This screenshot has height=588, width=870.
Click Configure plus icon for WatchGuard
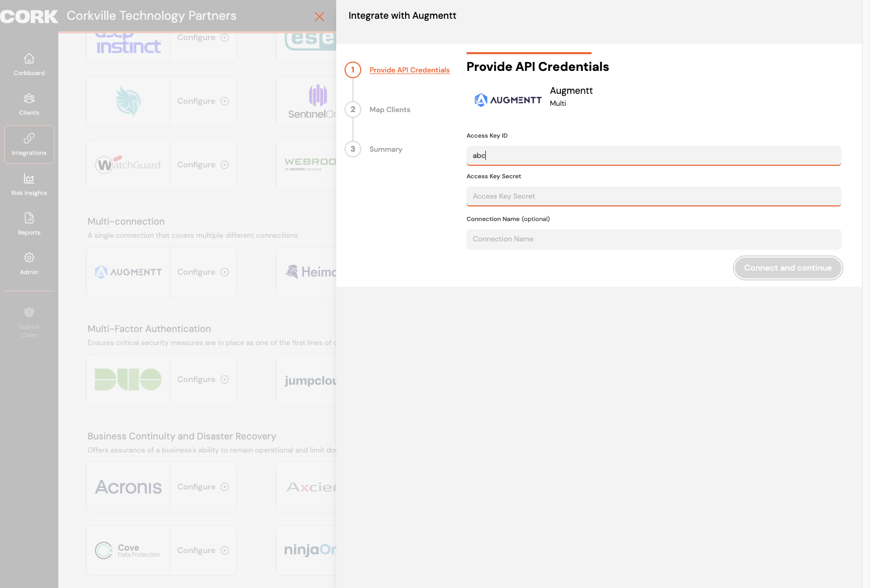(x=225, y=165)
